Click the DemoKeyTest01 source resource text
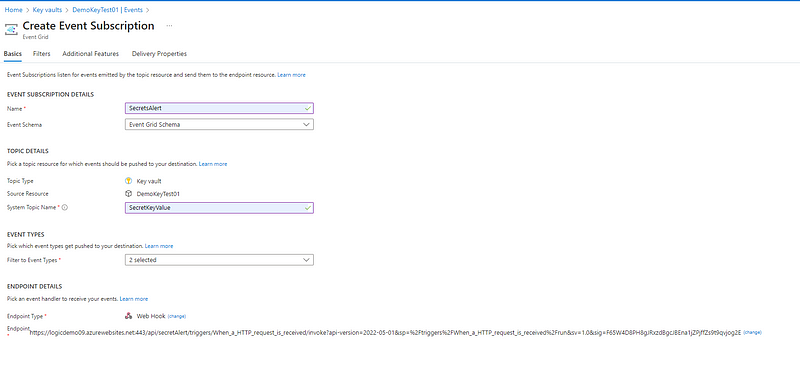The image size is (800, 368). click(158, 194)
